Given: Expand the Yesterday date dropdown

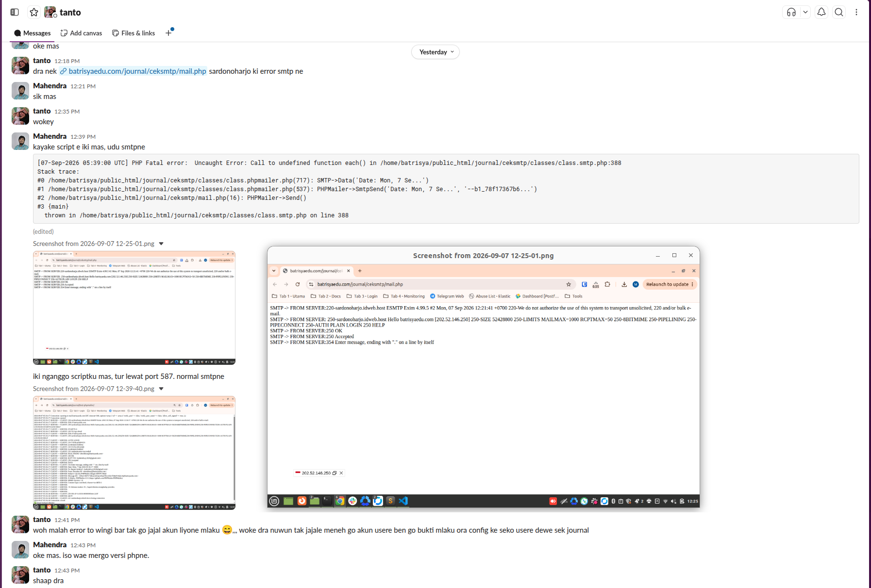Looking at the screenshot, I should [435, 52].
